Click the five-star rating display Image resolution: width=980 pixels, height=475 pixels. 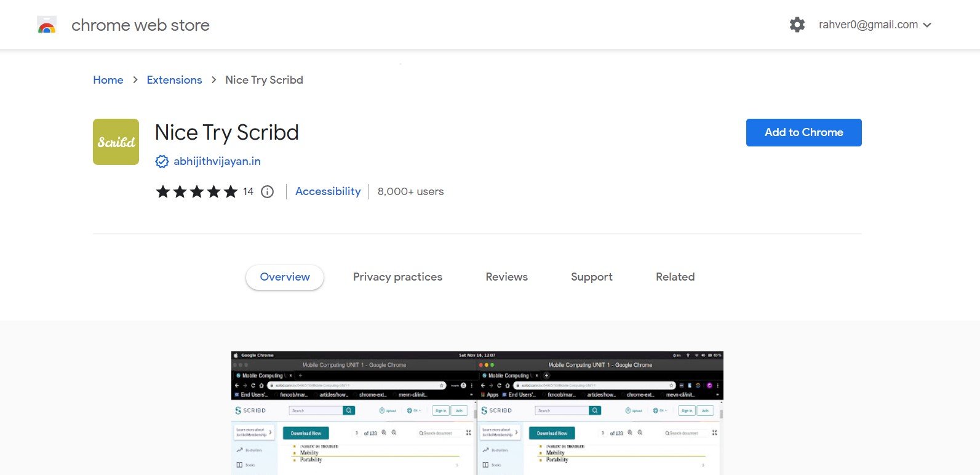[x=196, y=191]
